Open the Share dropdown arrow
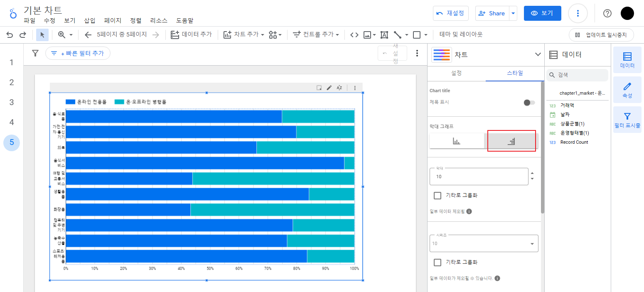The image size is (644, 292). pyautogui.click(x=513, y=13)
